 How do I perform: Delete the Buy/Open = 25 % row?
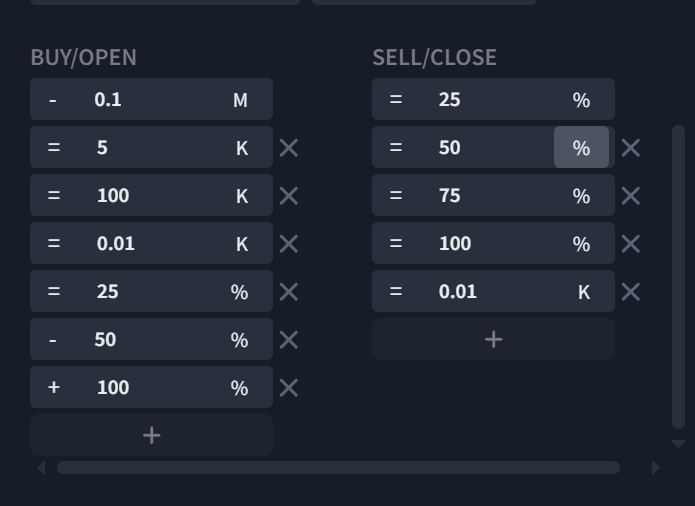tap(289, 292)
